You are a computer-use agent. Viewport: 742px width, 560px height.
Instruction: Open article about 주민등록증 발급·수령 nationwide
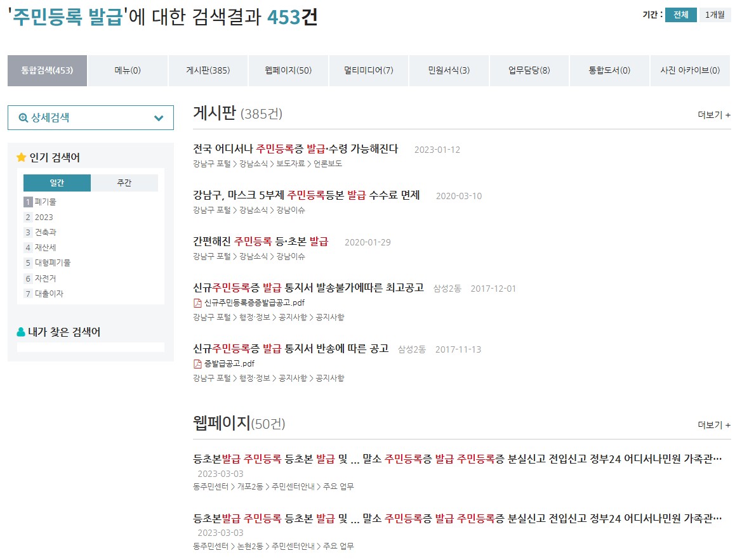click(x=293, y=149)
